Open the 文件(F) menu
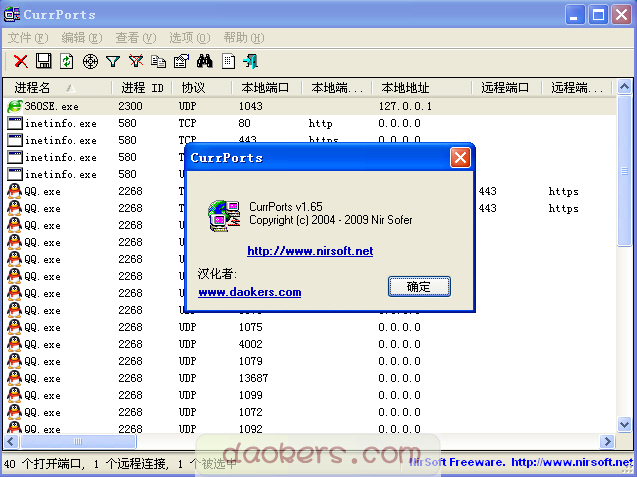 (28, 38)
